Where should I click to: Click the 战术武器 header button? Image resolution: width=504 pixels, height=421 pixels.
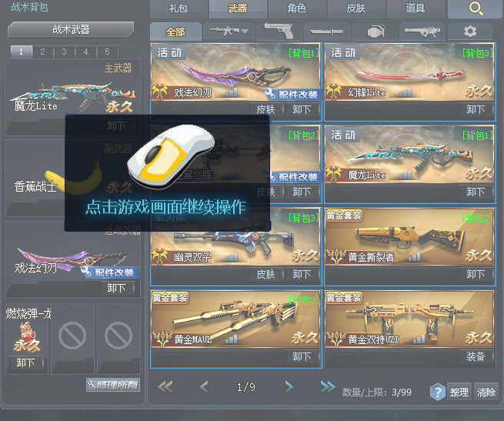tap(71, 29)
